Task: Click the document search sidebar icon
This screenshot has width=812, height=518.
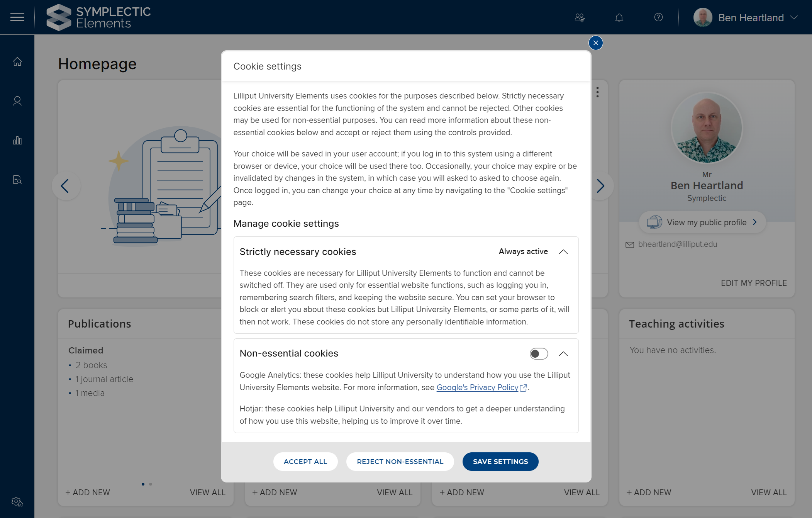Action: coord(17,180)
